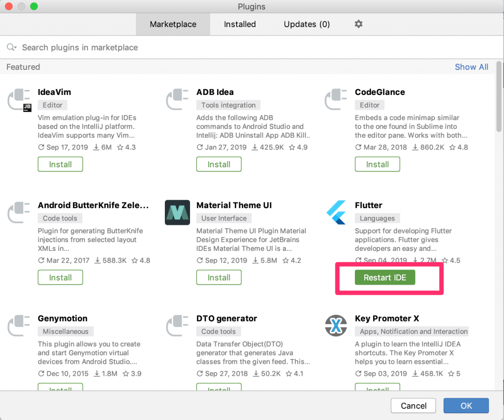Click the Show All link
Image resolution: width=504 pixels, height=420 pixels.
point(471,67)
